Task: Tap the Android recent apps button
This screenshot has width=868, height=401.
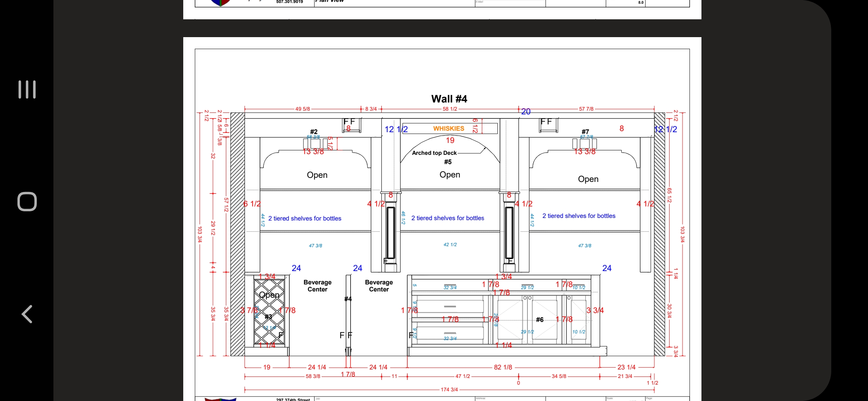Action: [27, 89]
